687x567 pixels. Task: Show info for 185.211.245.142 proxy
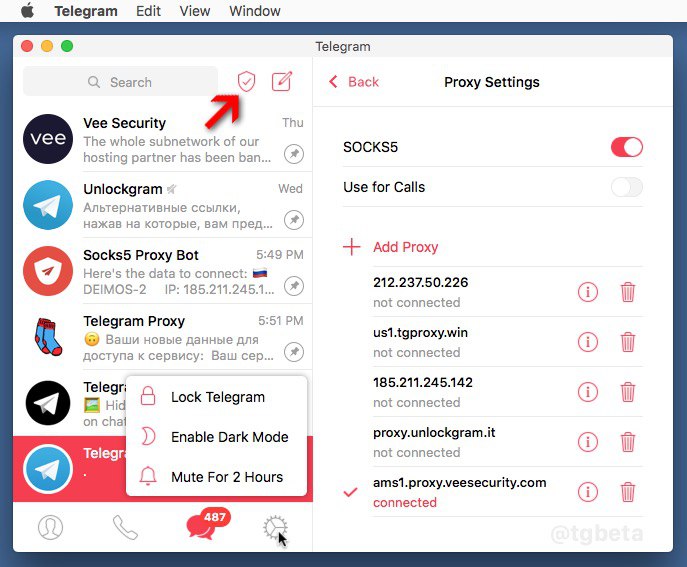[x=588, y=391]
